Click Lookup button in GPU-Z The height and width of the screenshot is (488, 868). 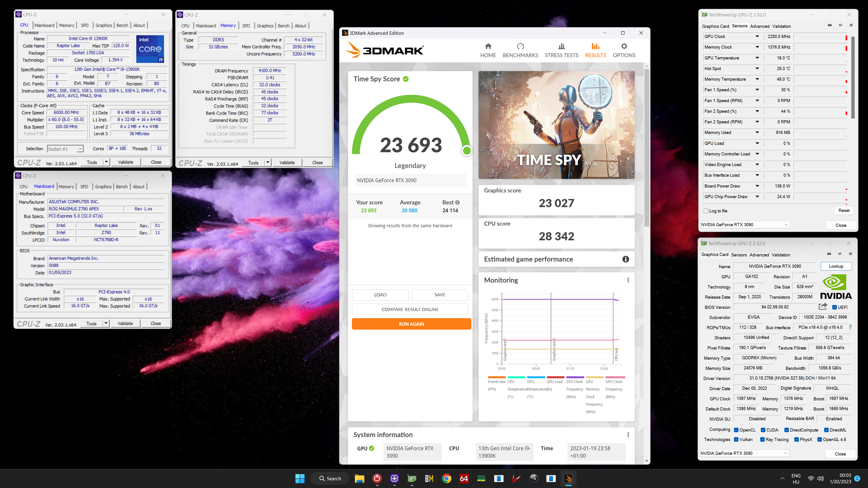[x=836, y=266]
